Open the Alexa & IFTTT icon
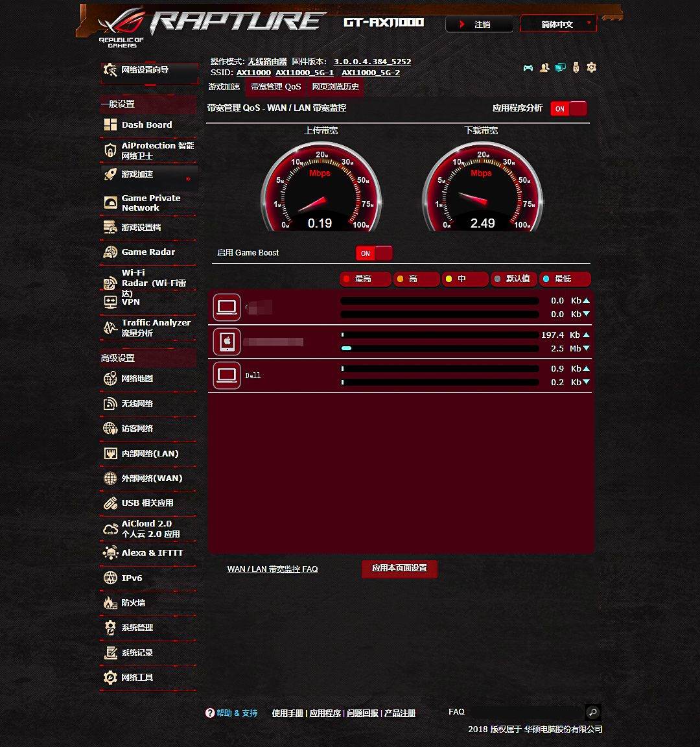Screen dimensions: 700x747 (x=110, y=552)
